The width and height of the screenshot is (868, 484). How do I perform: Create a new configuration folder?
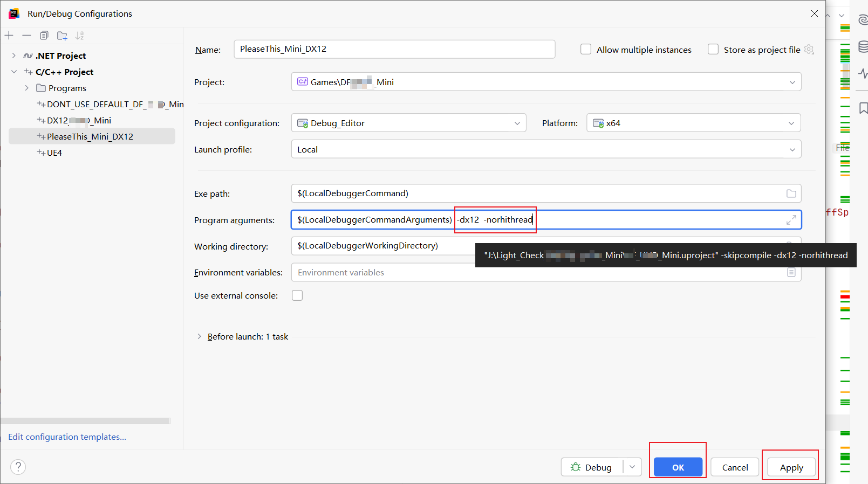62,36
